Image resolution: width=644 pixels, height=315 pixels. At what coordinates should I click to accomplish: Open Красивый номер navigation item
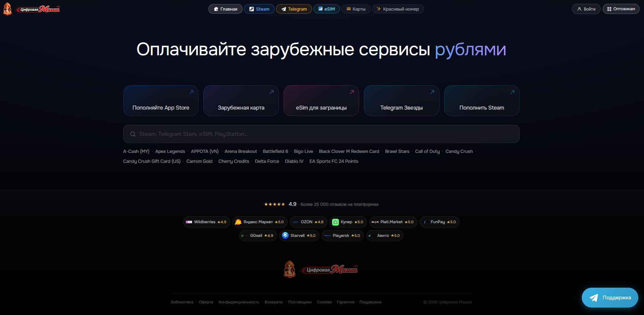pyautogui.click(x=398, y=9)
